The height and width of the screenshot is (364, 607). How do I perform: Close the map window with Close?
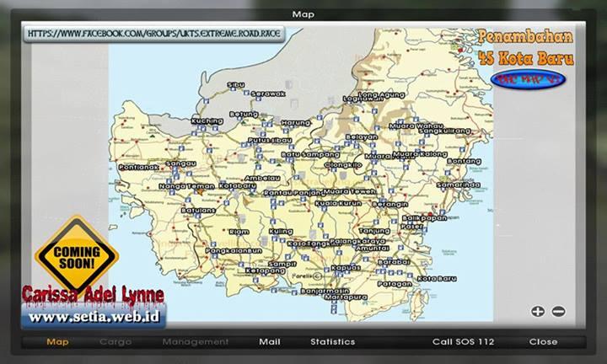point(543,342)
